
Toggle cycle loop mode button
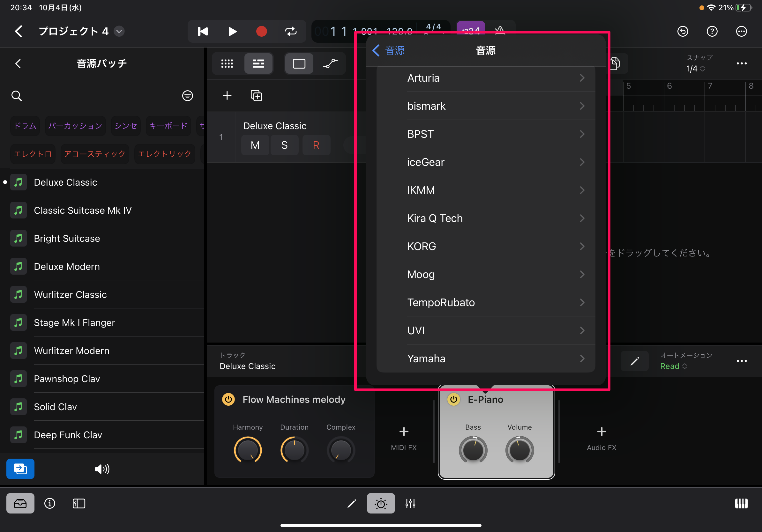(x=291, y=32)
